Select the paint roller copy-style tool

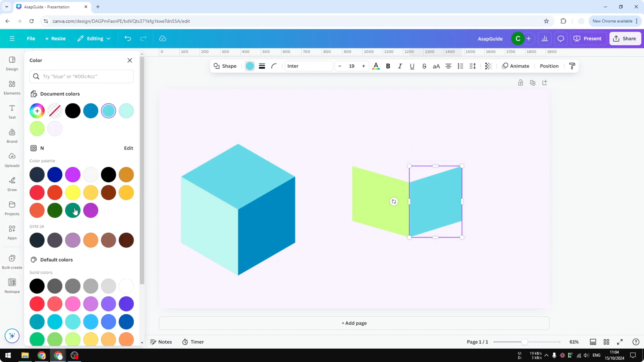tap(572, 66)
